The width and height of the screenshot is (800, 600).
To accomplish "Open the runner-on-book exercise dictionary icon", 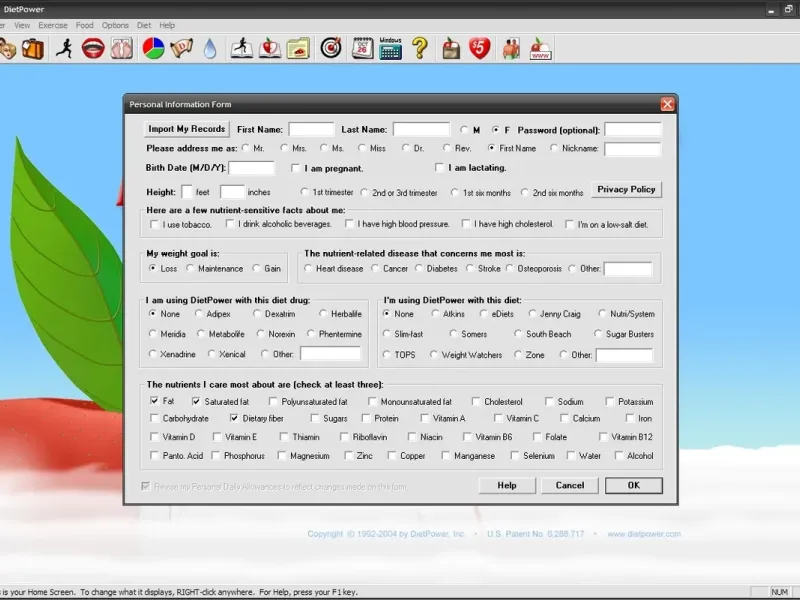I will [x=242, y=49].
